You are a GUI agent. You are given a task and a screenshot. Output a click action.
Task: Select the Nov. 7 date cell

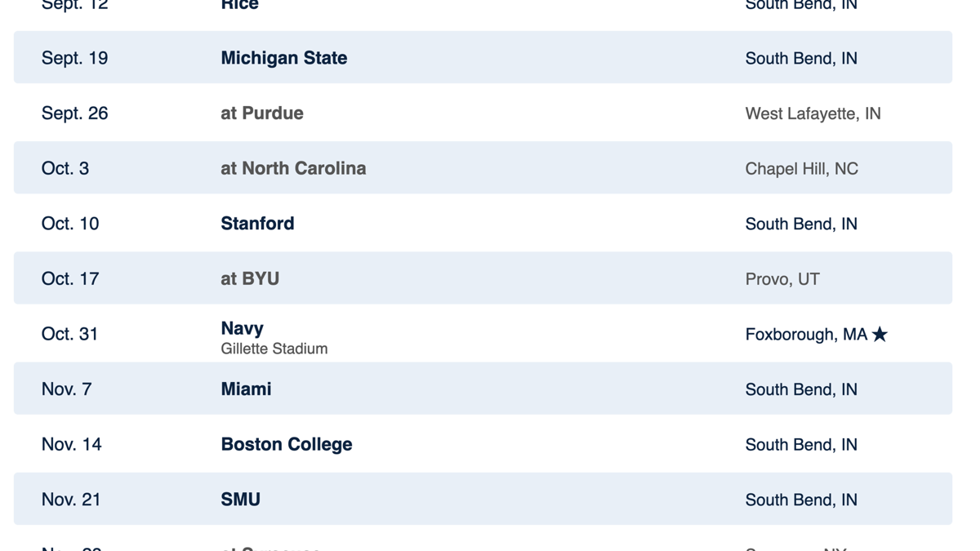[66, 389]
